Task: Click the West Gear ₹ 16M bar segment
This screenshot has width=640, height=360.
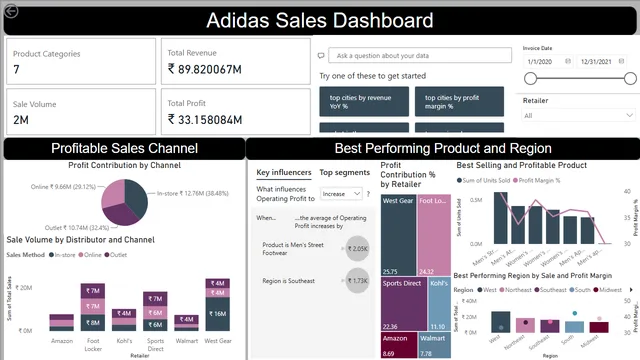Action: pyautogui.click(x=218, y=313)
